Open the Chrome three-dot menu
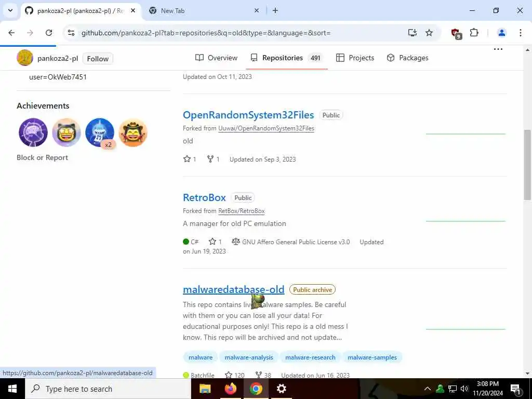The image size is (532, 399). pos(521,33)
